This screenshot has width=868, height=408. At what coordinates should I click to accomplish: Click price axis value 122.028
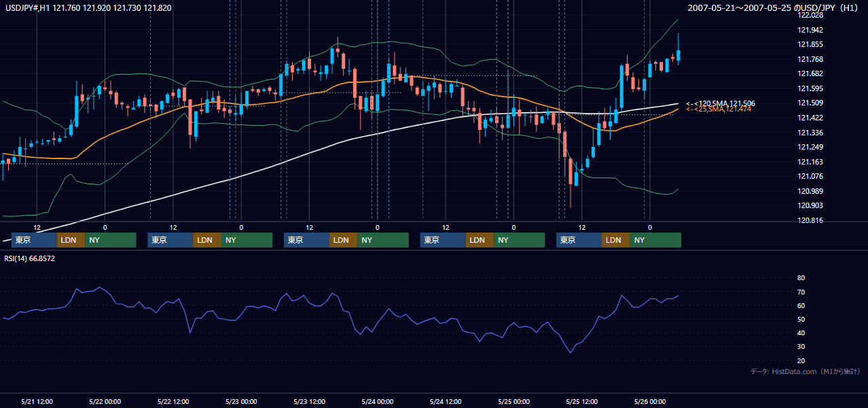pos(809,15)
